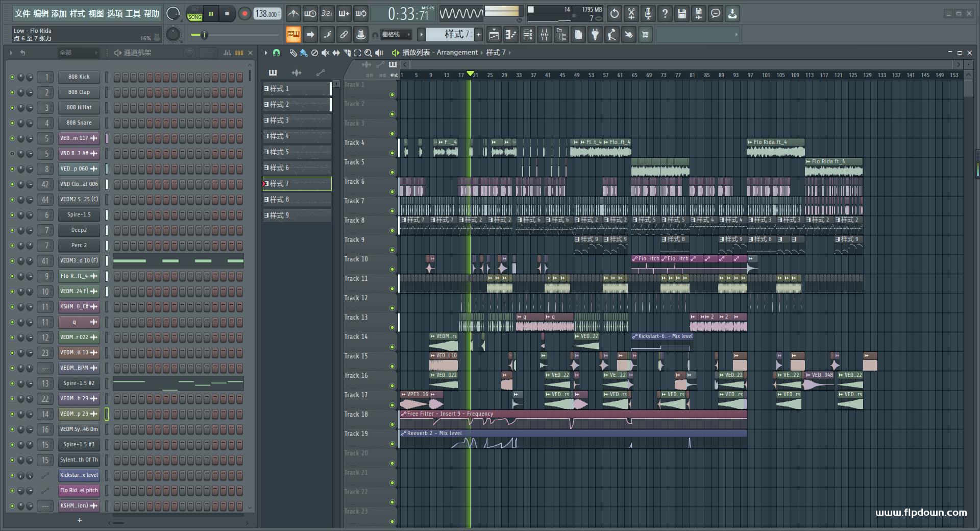Stop playback with the stop button
Viewport: 980px width, 531px height.
point(227,14)
